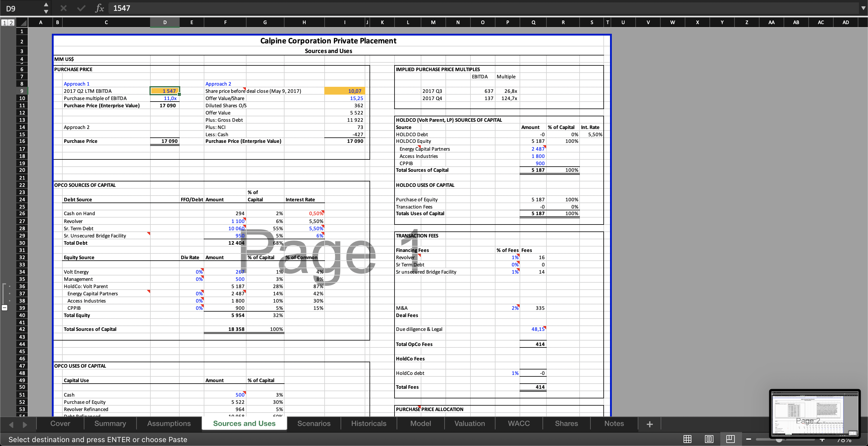The height and width of the screenshot is (446, 868).
Task: Click the zoom slider handle
Action: tap(779, 440)
